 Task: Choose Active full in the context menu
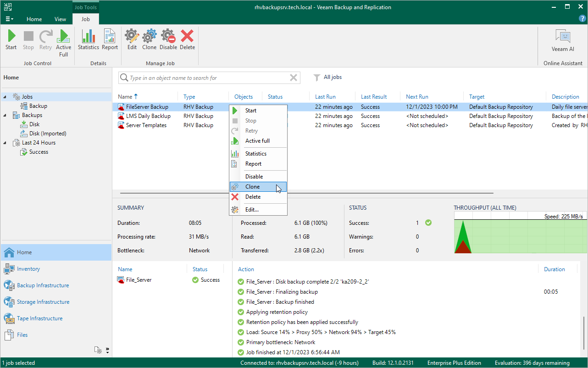point(258,141)
